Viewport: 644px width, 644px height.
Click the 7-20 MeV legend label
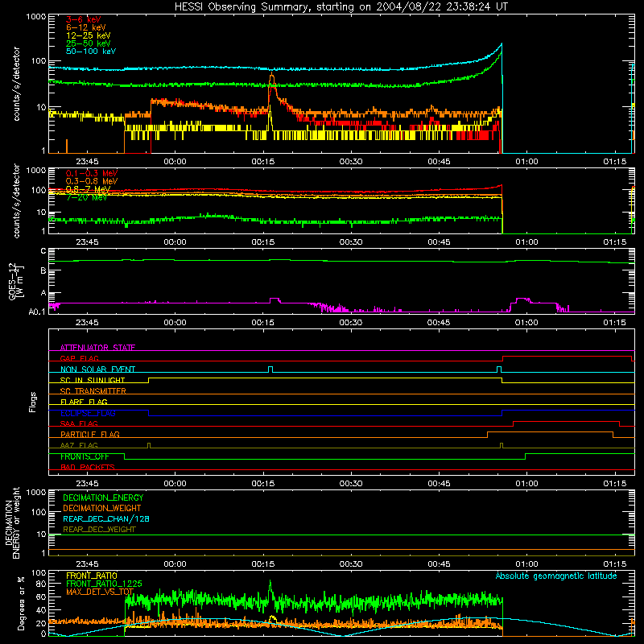tap(86, 197)
